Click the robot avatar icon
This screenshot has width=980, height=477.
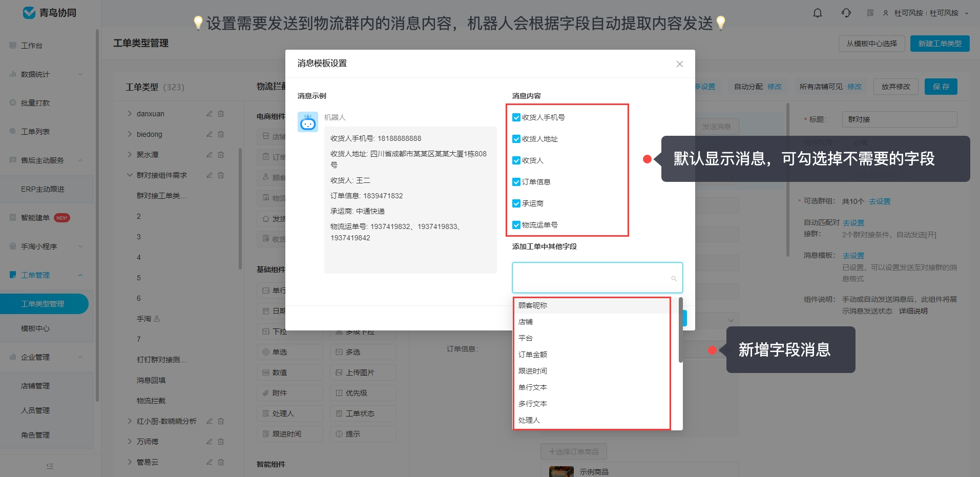coord(308,122)
